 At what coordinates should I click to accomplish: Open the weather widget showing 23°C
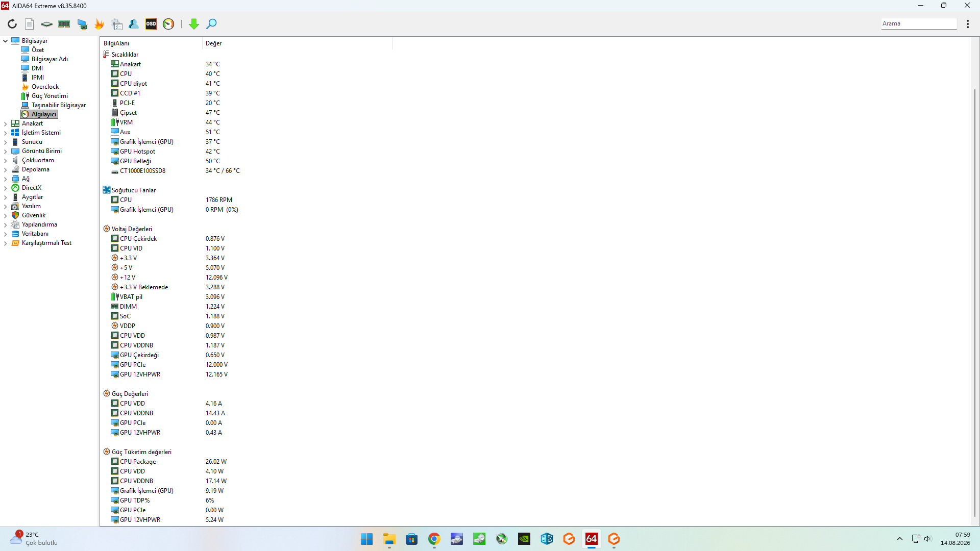tap(34, 539)
